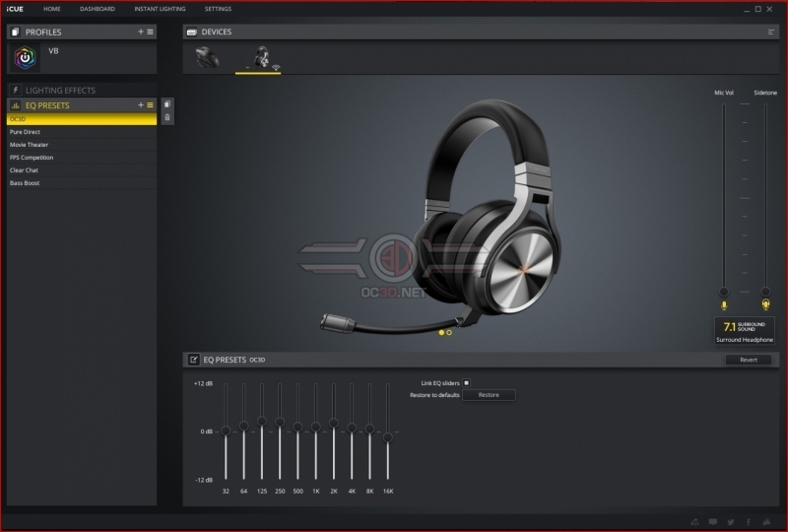
Task: Click the Restore defaults button
Action: [489, 395]
